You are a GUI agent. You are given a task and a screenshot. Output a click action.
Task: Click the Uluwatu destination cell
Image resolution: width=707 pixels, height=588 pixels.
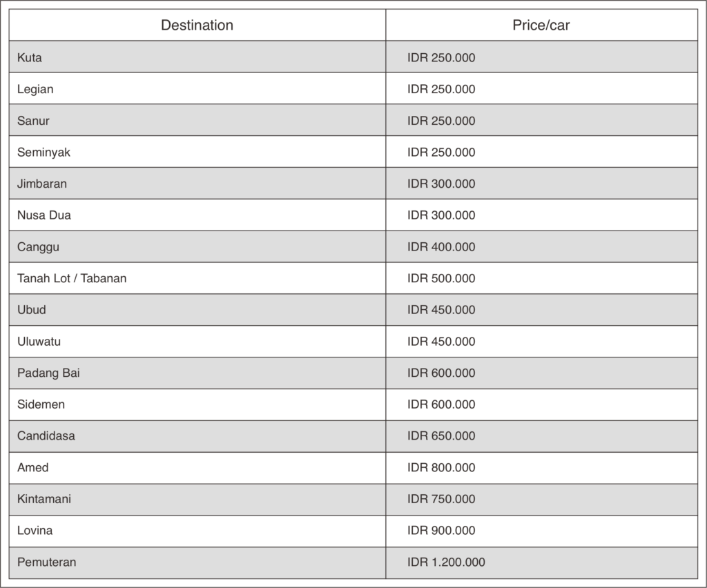(39, 342)
